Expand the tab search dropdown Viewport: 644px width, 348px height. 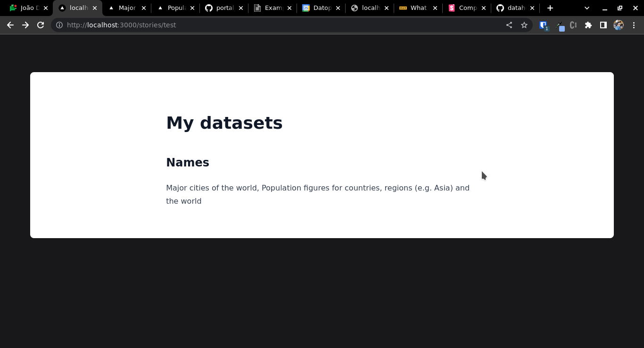[x=587, y=8]
